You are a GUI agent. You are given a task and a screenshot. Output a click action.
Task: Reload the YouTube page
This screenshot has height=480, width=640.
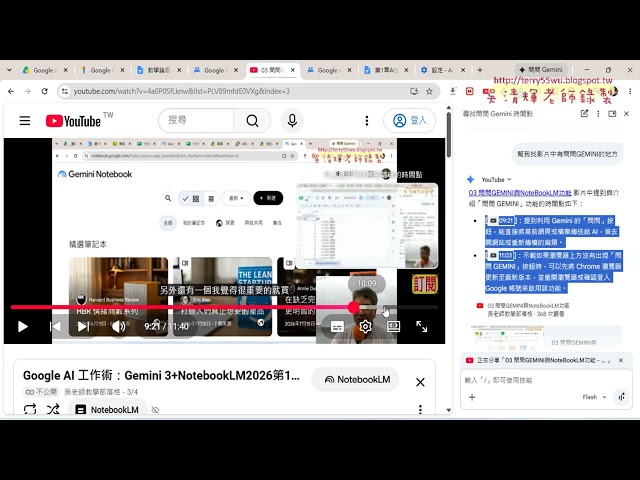click(44, 91)
